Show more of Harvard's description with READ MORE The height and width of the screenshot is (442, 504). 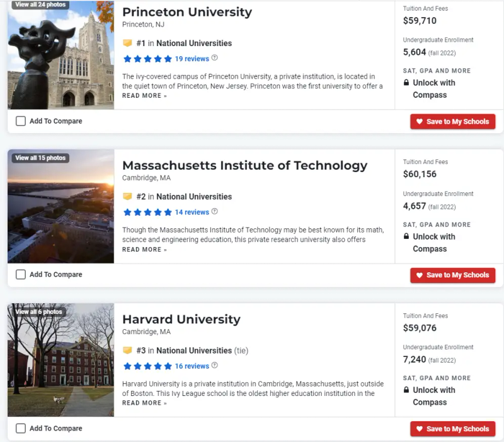point(144,404)
